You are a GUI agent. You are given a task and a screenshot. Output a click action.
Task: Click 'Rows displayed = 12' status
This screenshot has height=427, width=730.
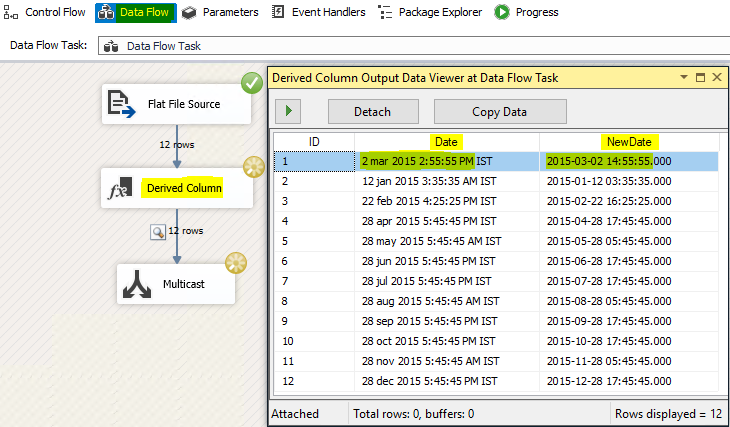tap(668, 414)
